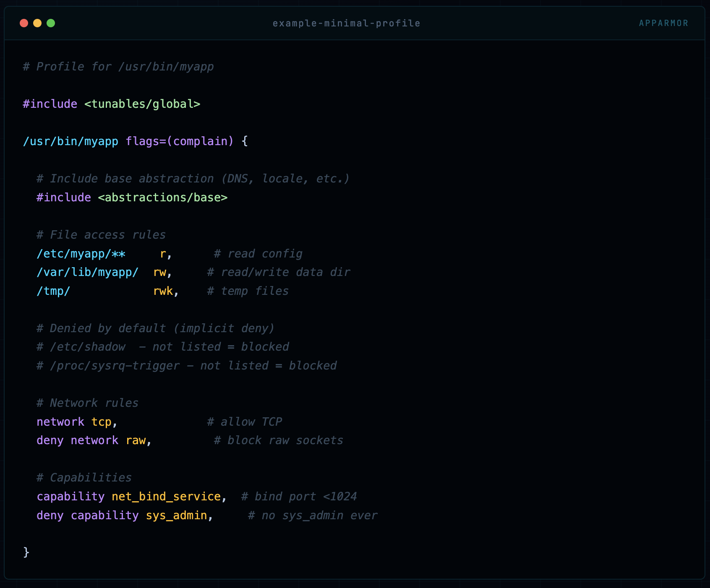Click the sys_admin capability in deny rule

point(177,515)
